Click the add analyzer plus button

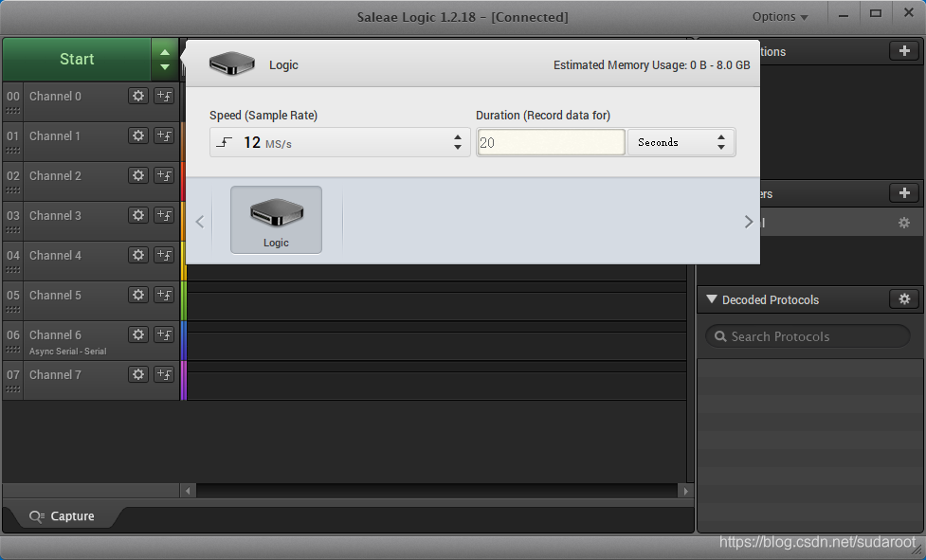coord(904,193)
